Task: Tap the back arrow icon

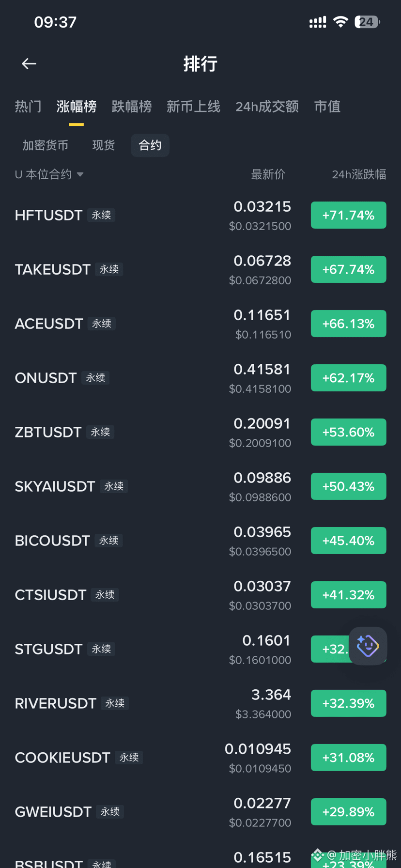Action: point(29,63)
